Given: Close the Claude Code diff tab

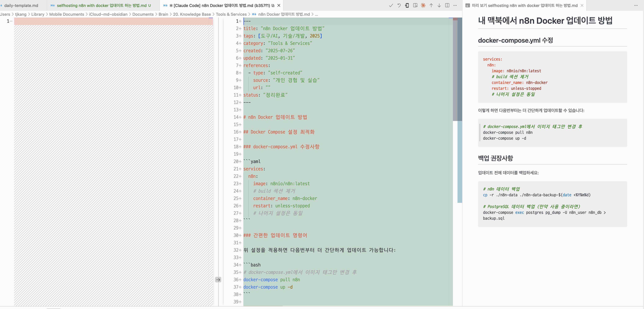Looking at the screenshot, I should tap(279, 5).
